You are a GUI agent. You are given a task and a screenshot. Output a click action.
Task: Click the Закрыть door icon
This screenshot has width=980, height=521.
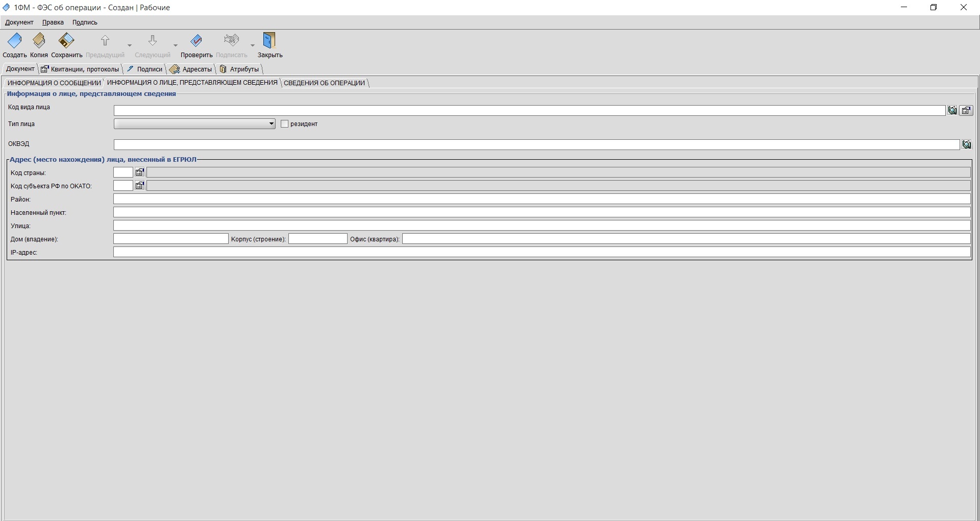tap(269, 40)
